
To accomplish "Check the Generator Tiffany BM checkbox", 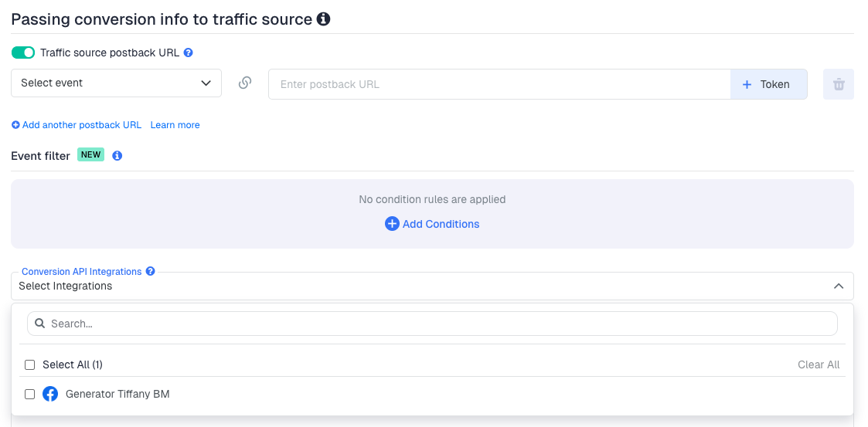I will pos(30,394).
